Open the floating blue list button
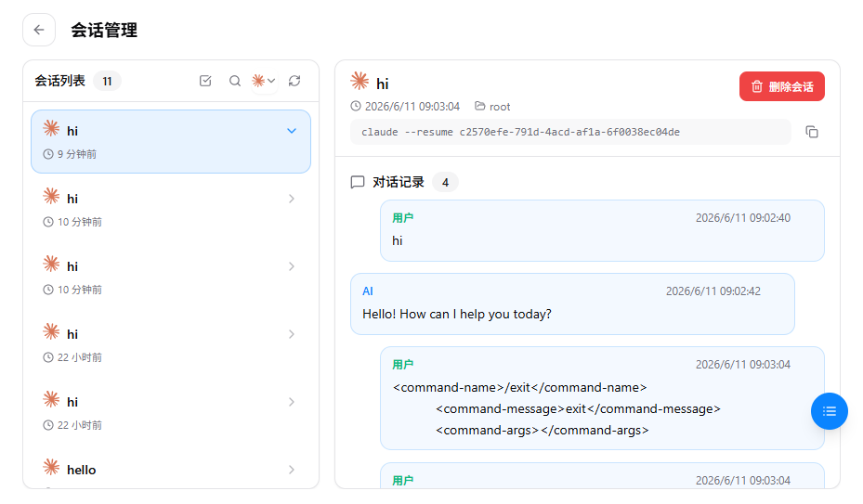 pos(829,411)
